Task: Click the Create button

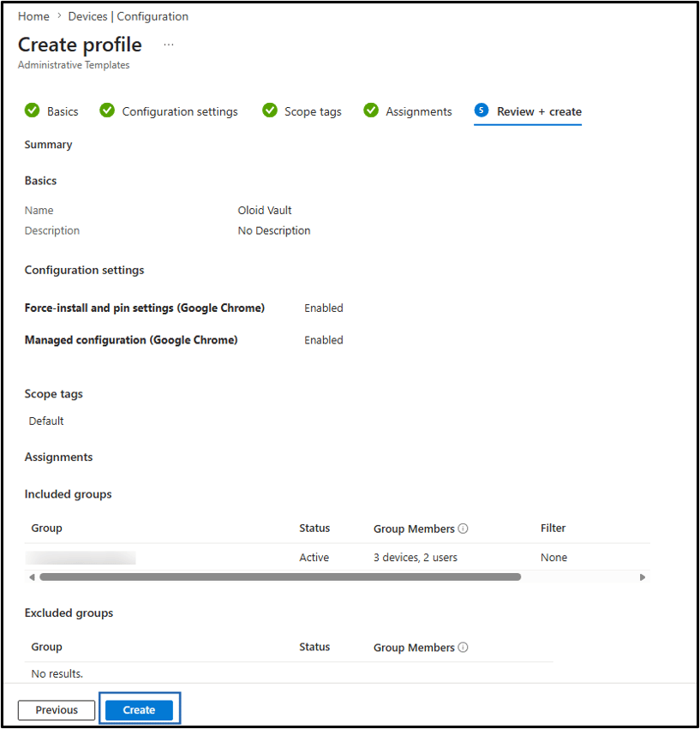Action: point(139,709)
